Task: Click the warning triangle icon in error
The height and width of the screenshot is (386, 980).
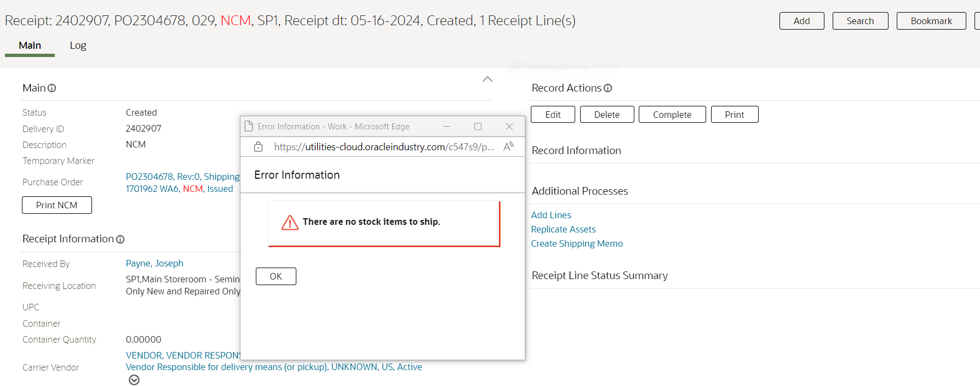Action: coord(290,222)
